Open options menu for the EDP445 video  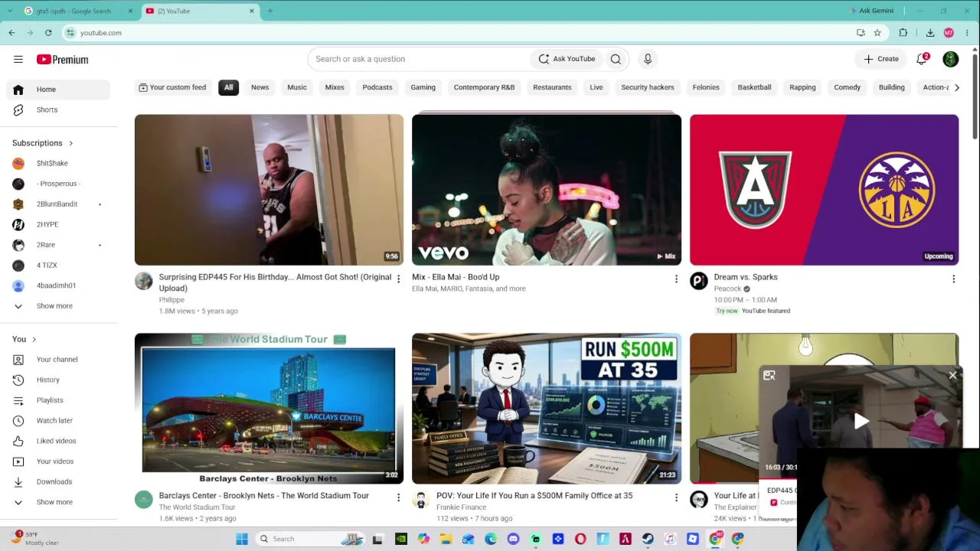pos(398,279)
